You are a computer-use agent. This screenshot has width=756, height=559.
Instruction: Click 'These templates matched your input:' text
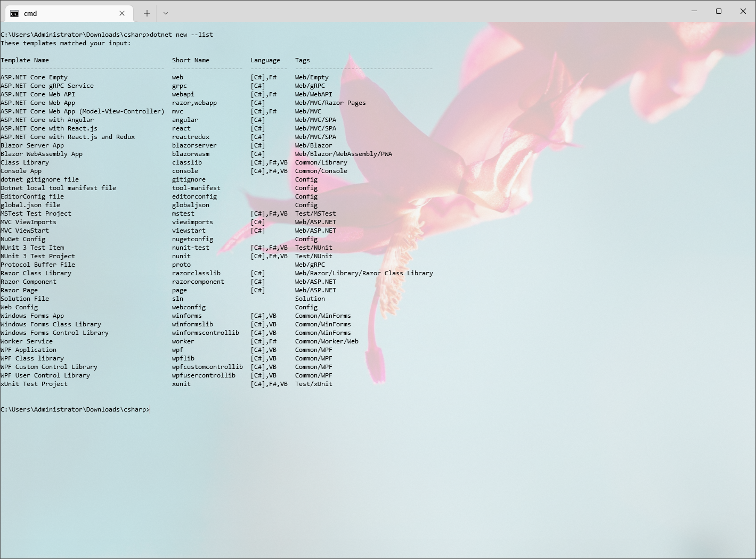(x=66, y=43)
